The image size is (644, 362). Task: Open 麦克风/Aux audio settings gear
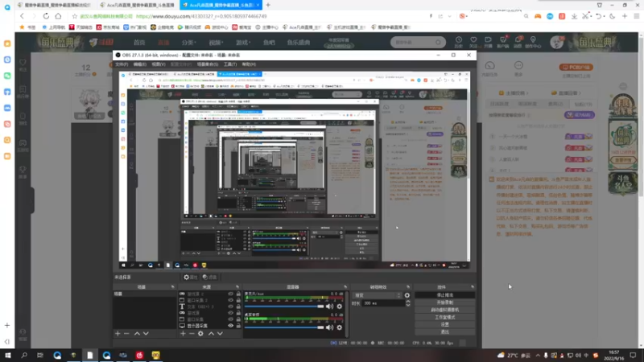pyautogui.click(x=339, y=306)
